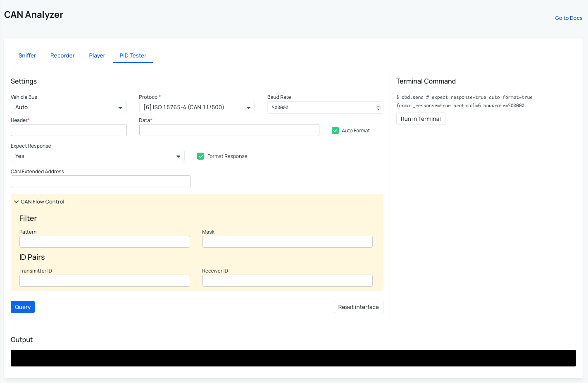
Task: Disable the Auto Format checkbox
Action: [336, 131]
